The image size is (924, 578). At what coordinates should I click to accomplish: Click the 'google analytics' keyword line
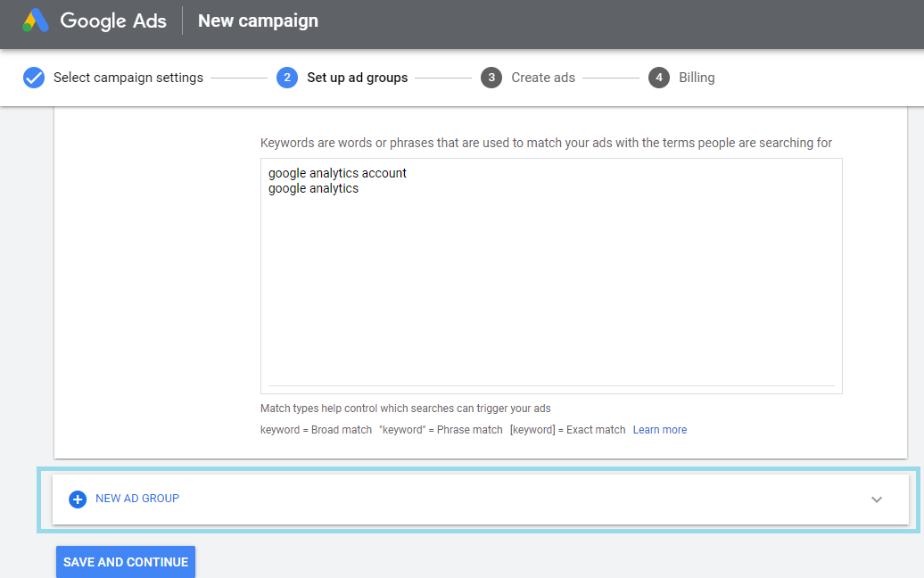(314, 188)
